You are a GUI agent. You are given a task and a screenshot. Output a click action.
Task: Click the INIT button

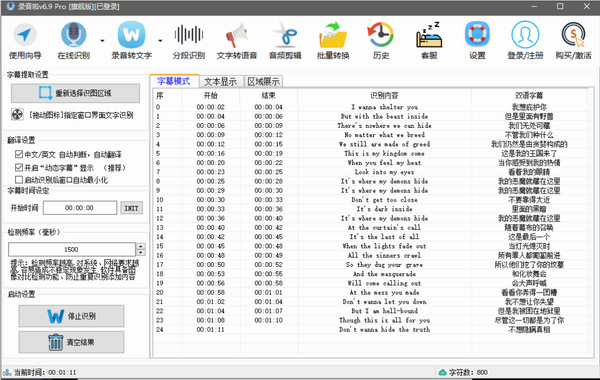pyautogui.click(x=131, y=208)
